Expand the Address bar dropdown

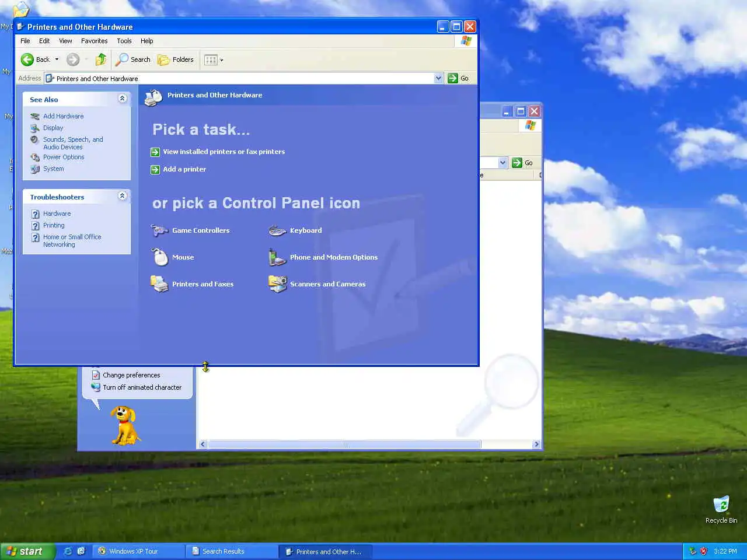[x=438, y=78]
